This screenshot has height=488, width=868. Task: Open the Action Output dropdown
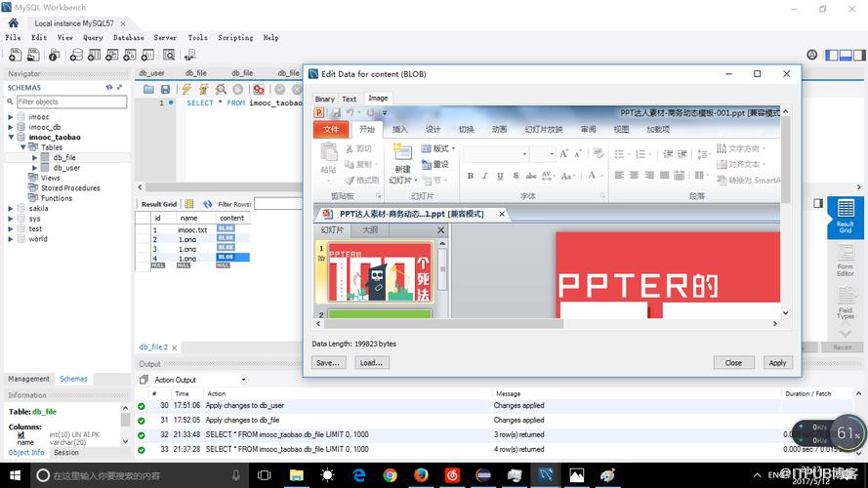(x=243, y=380)
